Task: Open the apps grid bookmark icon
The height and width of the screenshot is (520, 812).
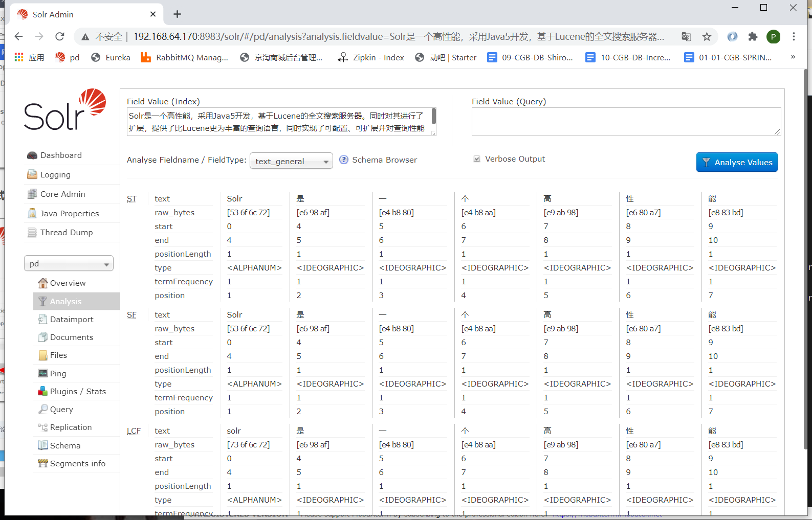Action: [19, 57]
